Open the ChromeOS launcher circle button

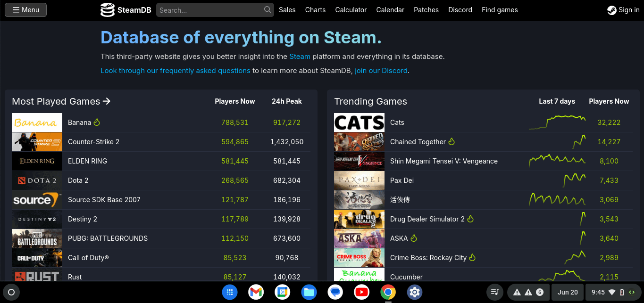(x=11, y=292)
